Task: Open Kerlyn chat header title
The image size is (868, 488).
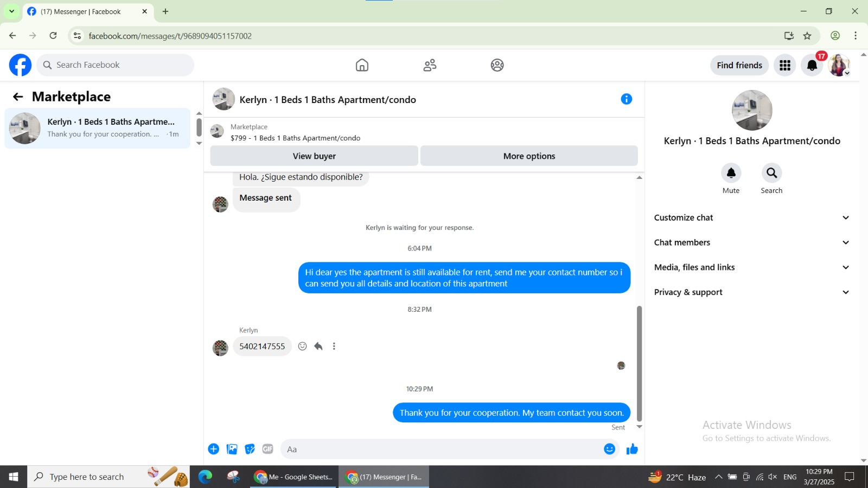Action: tap(328, 100)
